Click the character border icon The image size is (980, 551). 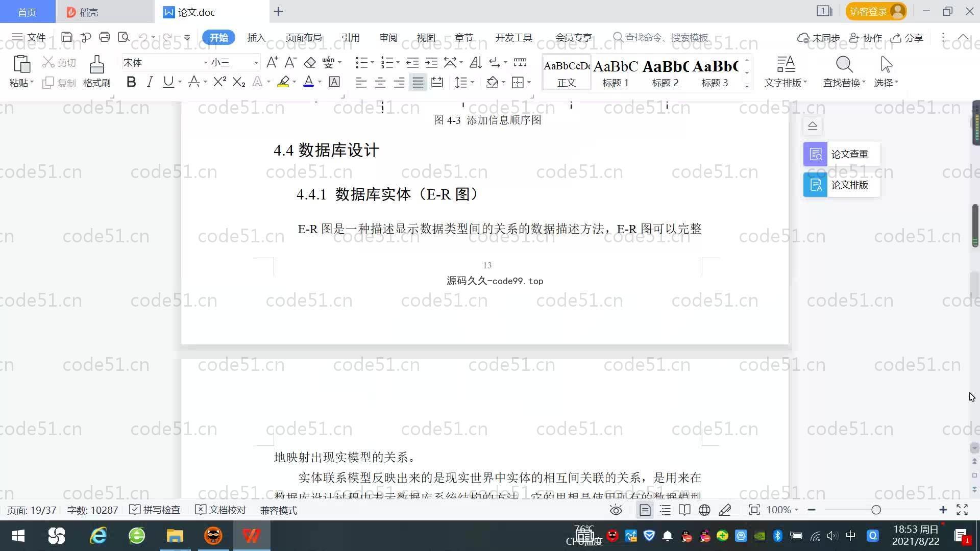(334, 82)
